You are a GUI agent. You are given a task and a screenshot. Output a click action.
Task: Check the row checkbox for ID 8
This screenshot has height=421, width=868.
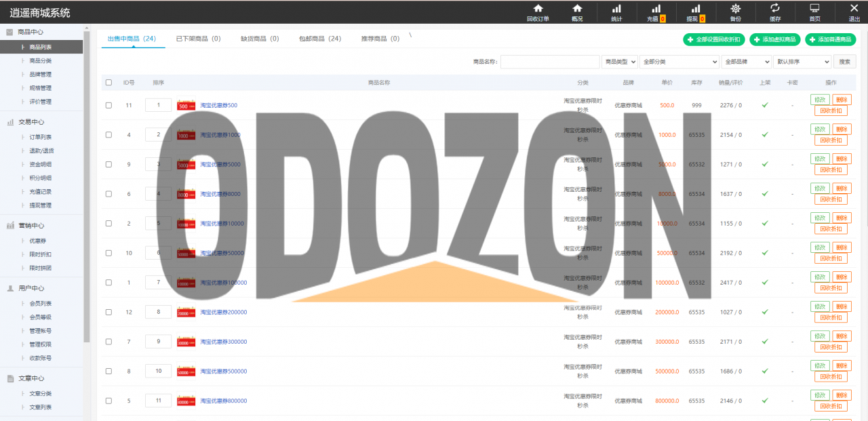(108, 372)
